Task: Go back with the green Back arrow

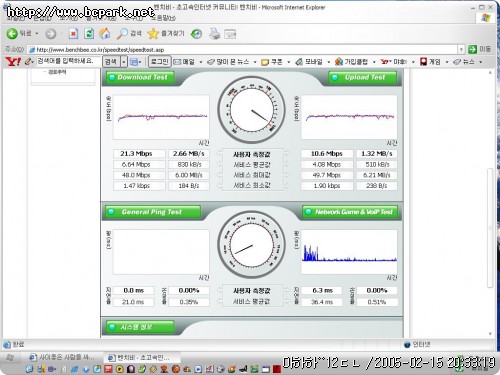Action: (x=12, y=34)
